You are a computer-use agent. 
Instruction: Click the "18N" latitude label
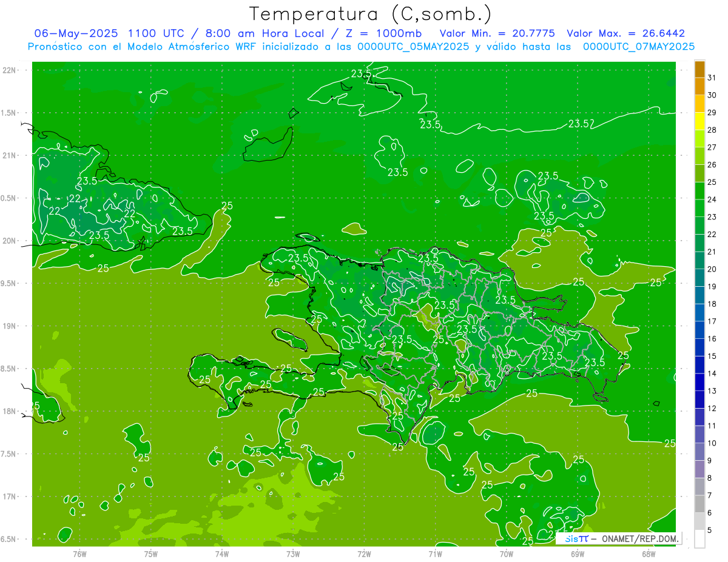[x=10, y=411]
